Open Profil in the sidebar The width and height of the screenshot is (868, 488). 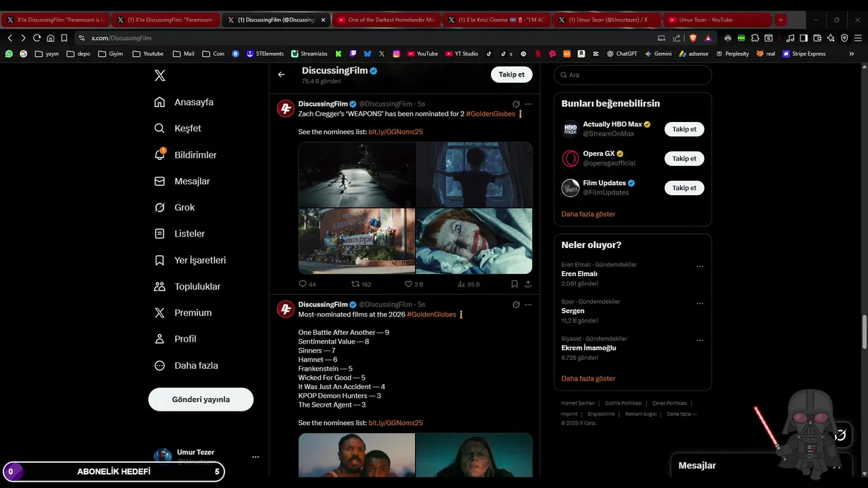coord(175,339)
